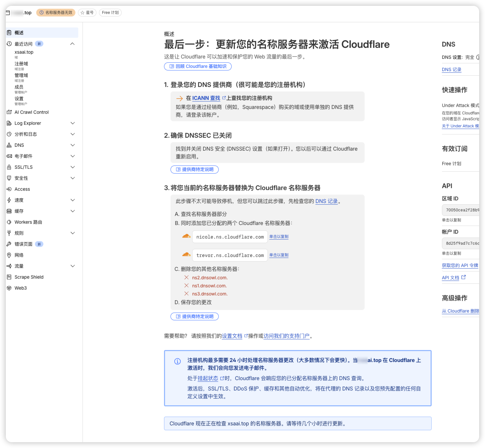Expand the 安全性 sidebar menu
Screen dimensions: 485x448
coord(72,178)
